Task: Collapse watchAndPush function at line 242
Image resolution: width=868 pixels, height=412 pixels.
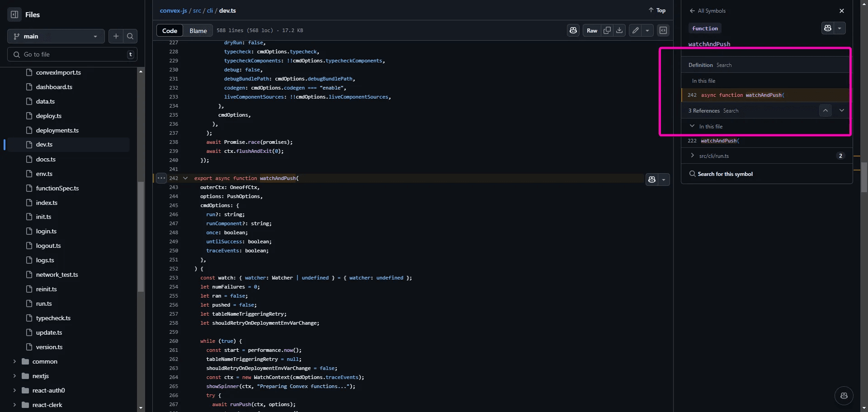Action: 185,178
